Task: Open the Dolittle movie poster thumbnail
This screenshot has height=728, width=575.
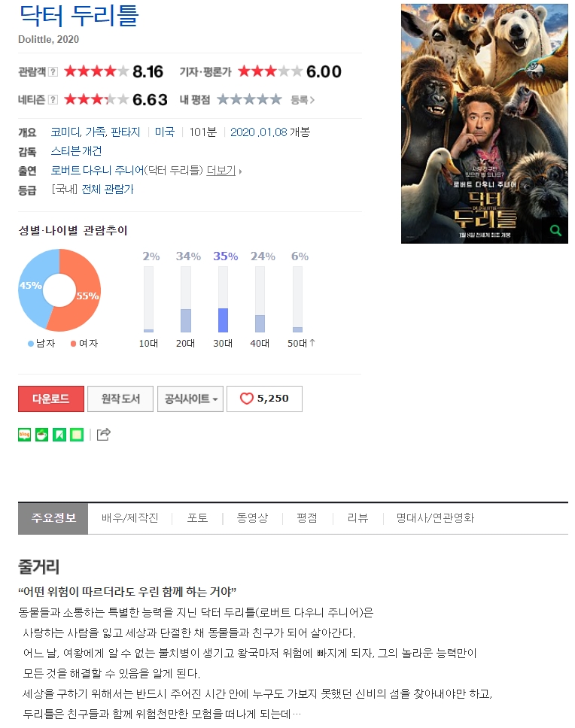Action: (485, 123)
